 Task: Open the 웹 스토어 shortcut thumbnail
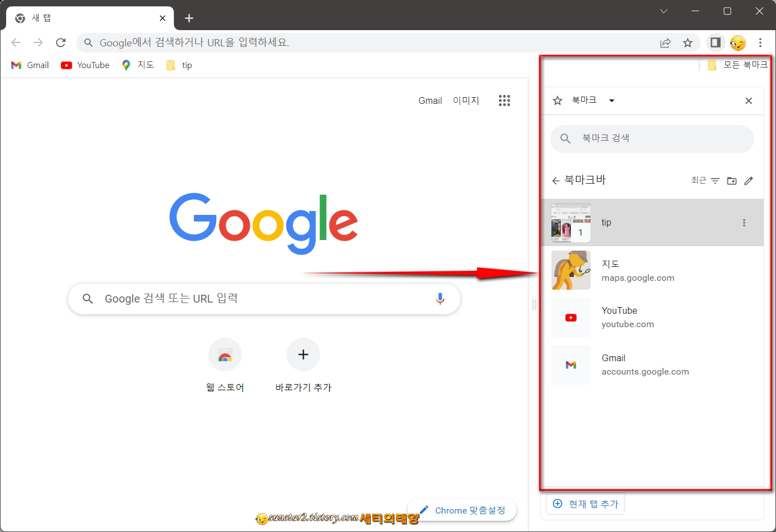point(225,354)
